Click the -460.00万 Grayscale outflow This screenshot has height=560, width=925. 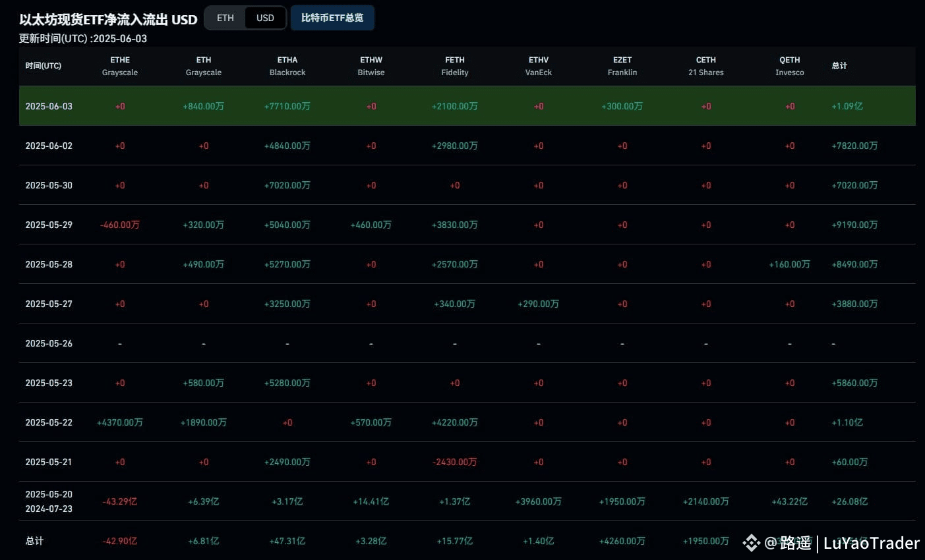(x=120, y=225)
